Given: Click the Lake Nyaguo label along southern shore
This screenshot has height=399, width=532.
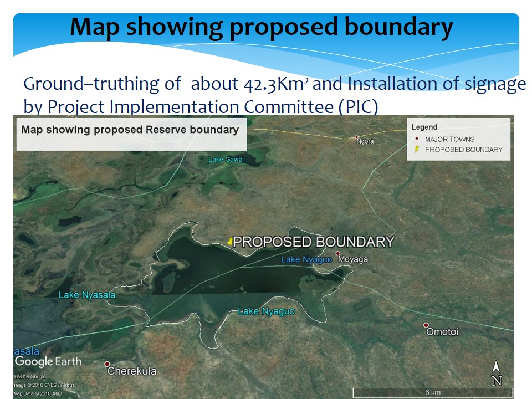Looking at the screenshot, I should pyautogui.click(x=266, y=311).
